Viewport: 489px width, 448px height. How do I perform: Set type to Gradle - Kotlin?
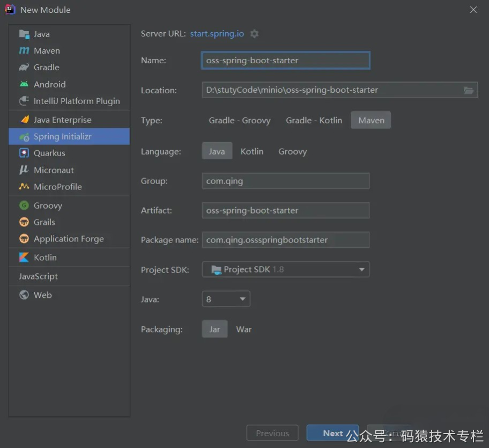[x=314, y=120]
